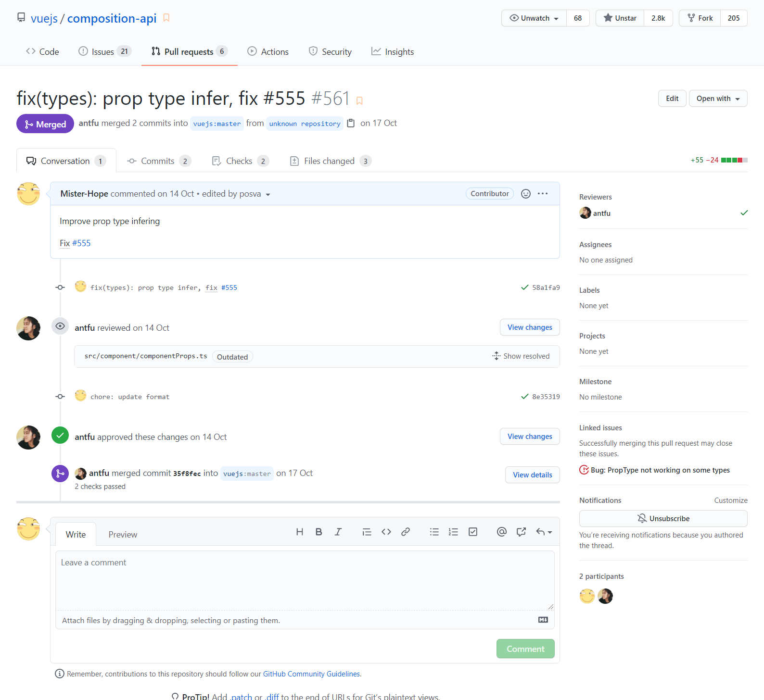The height and width of the screenshot is (700, 764).
Task: Unstar the repository
Action: pos(620,18)
